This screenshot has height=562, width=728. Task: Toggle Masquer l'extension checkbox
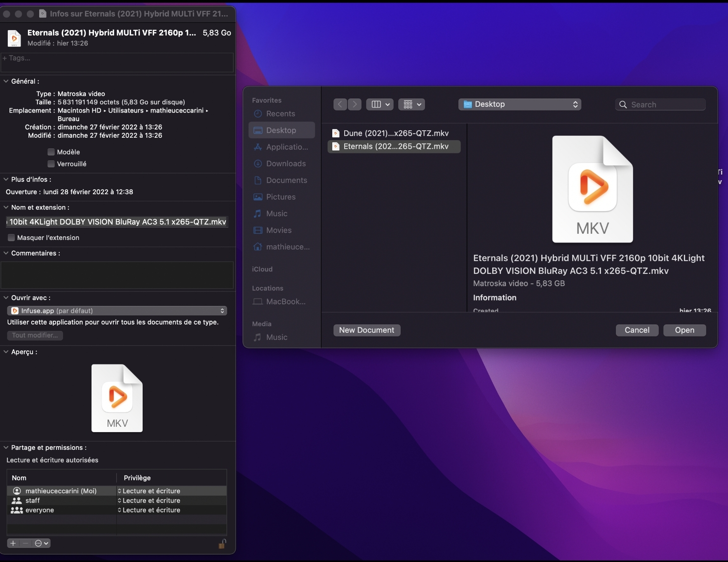pyautogui.click(x=12, y=238)
